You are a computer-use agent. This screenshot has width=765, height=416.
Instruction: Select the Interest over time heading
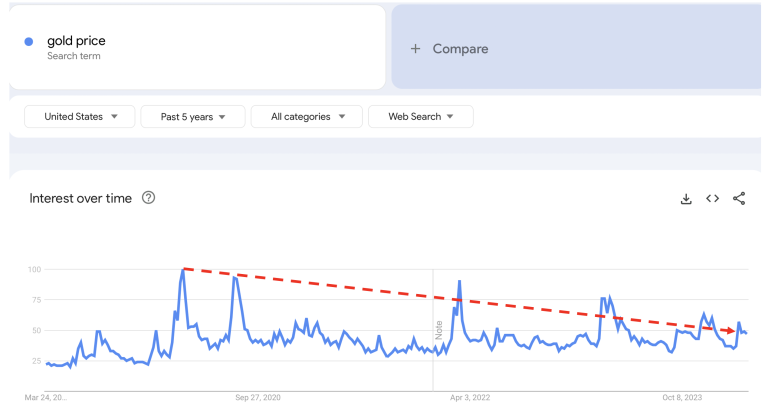pos(80,198)
